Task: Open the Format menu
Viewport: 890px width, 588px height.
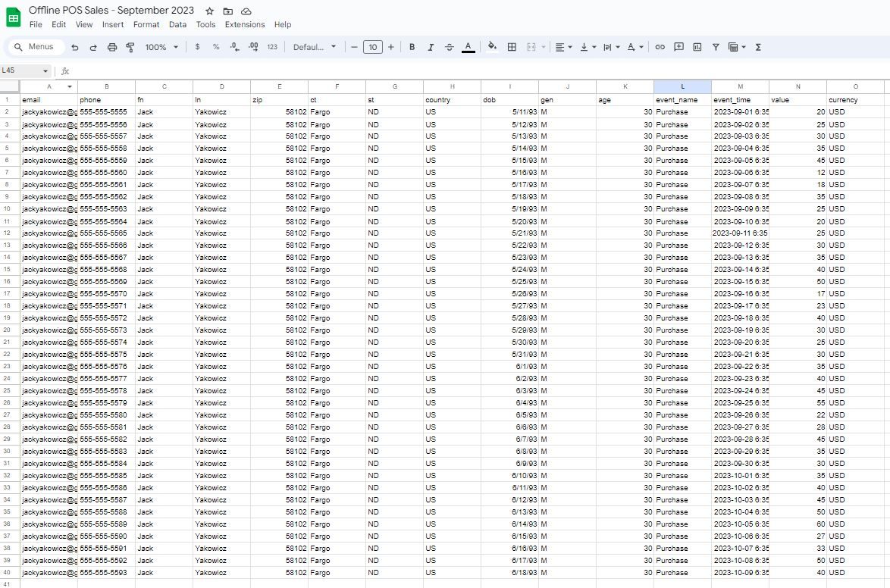Action: tap(146, 24)
